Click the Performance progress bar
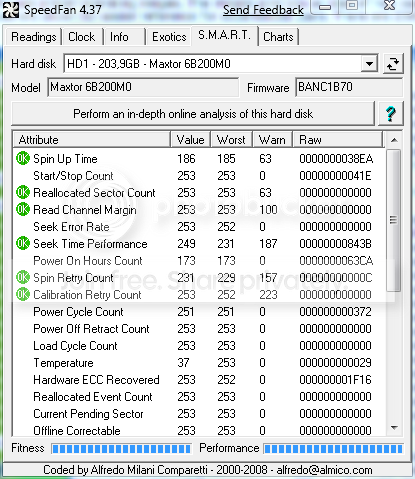 tap(333, 449)
